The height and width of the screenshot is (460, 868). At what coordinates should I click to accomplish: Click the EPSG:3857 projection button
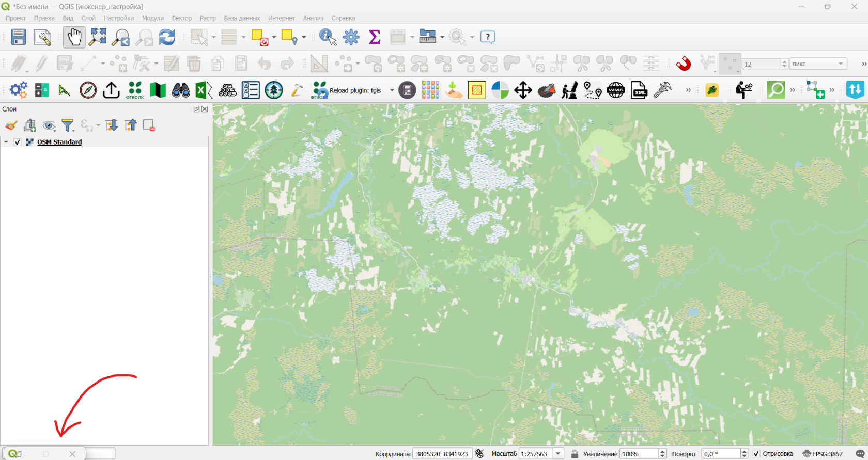pos(823,454)
